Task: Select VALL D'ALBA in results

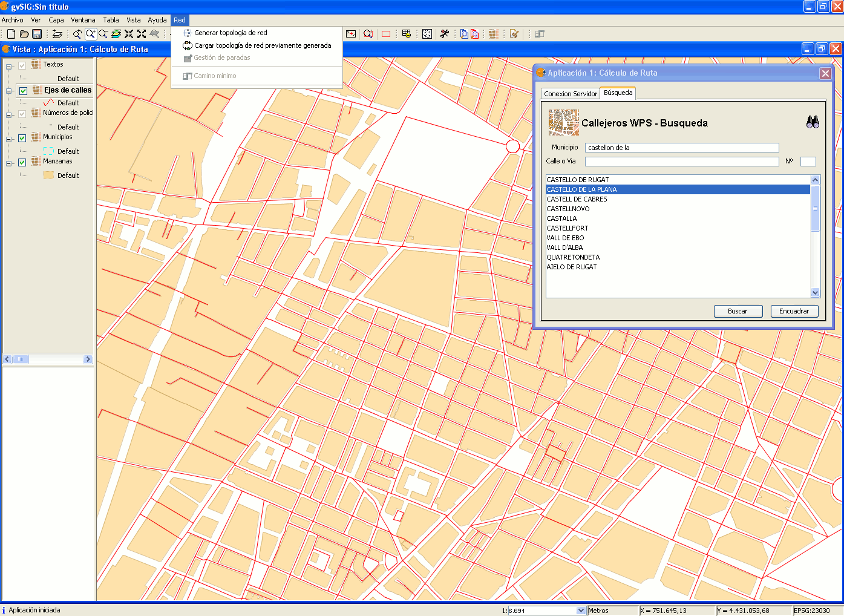Action: 678,247
